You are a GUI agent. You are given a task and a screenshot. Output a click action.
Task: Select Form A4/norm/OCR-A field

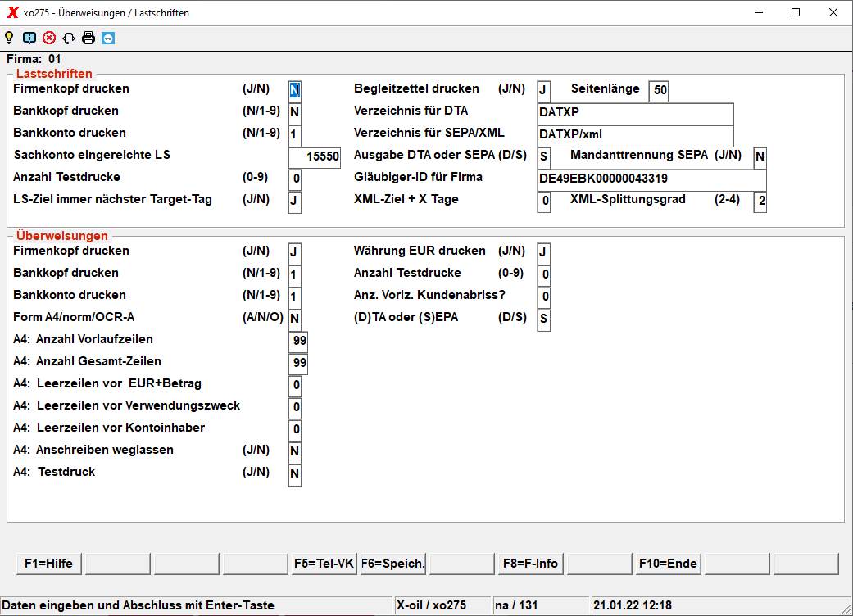coord(294,319)
